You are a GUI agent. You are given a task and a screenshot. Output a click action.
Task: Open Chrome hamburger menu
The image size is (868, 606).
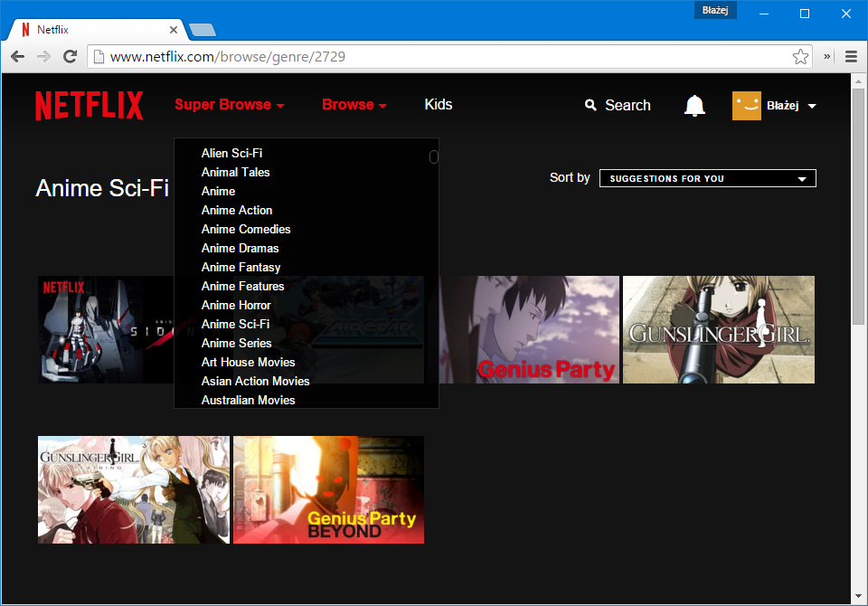point(852,56)
